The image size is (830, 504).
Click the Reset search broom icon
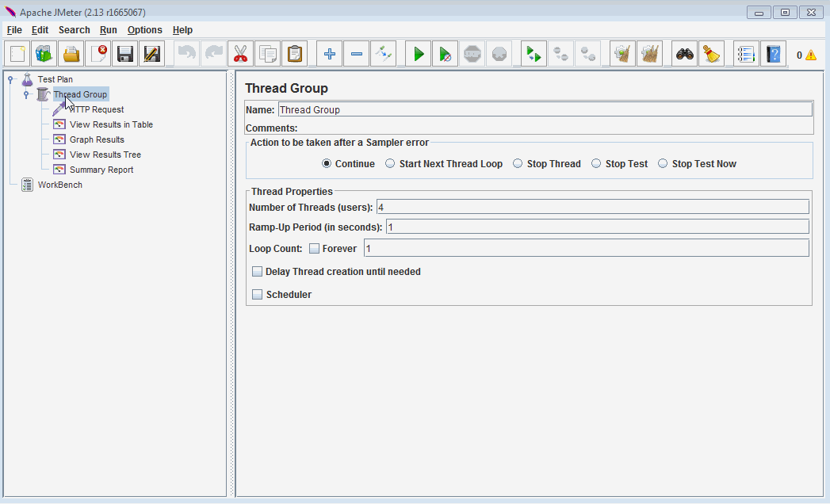click(x=712, y=54)
